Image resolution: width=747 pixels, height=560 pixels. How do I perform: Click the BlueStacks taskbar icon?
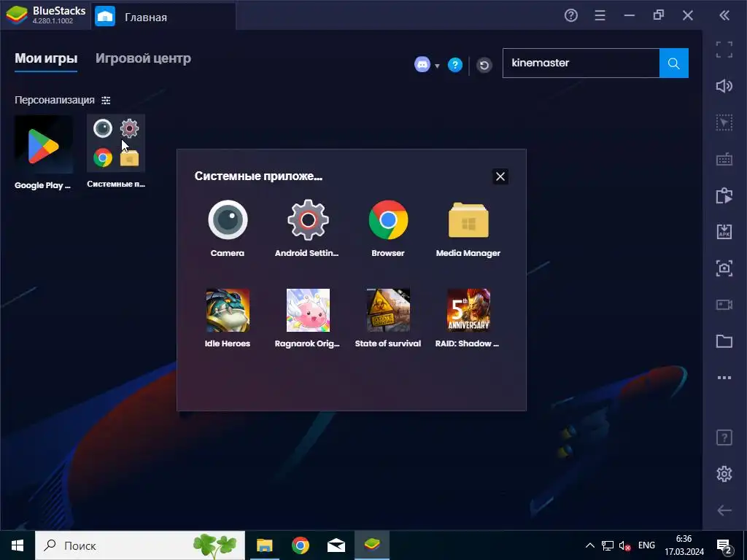coord(372,545)
